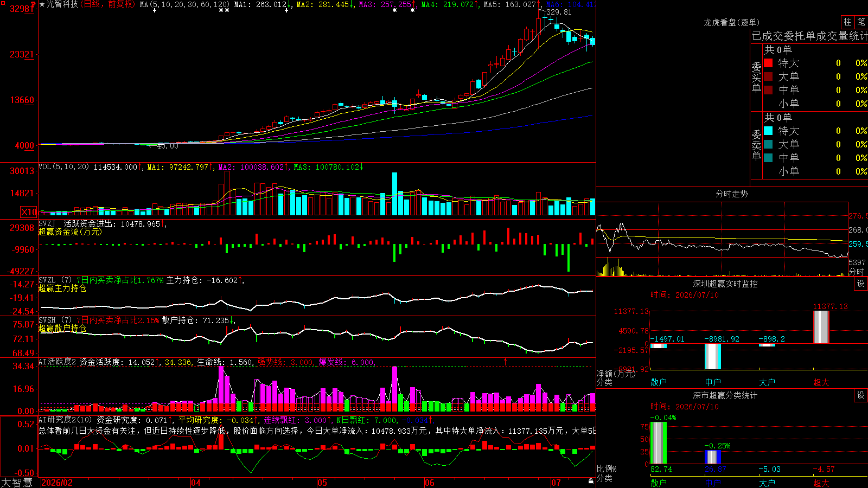Click the 32981 price axis label
This screenshot has height=488, width=868.
[22, 9]
